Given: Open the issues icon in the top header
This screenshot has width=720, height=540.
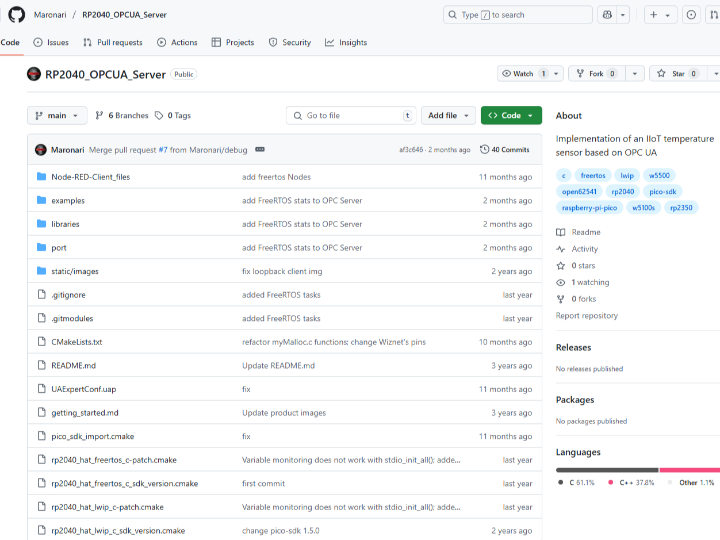Looking at the screenshot, I should tap(691, 15).
